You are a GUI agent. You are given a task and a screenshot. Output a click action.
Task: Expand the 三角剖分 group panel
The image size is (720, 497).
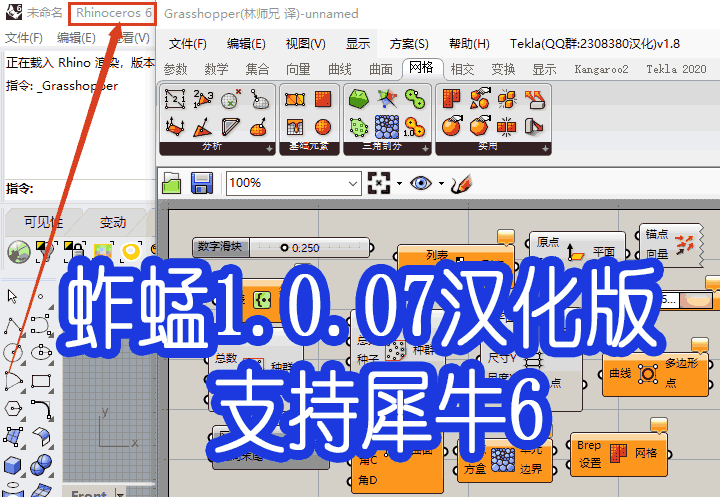click(x=425, y=148)
